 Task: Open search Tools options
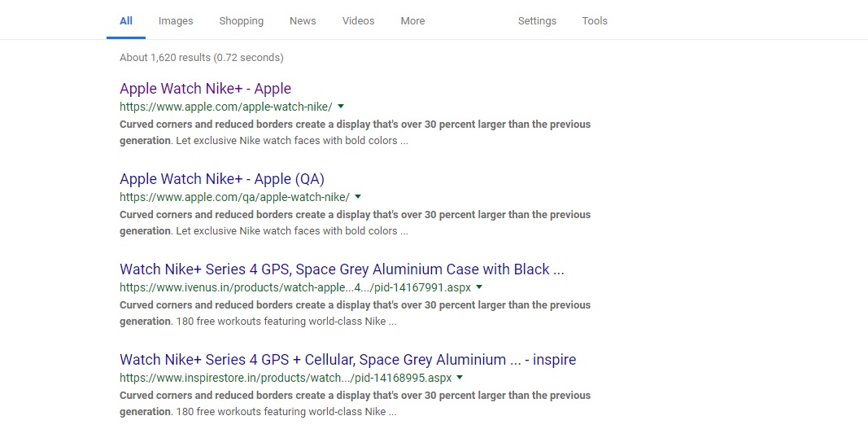coord(595,21)
